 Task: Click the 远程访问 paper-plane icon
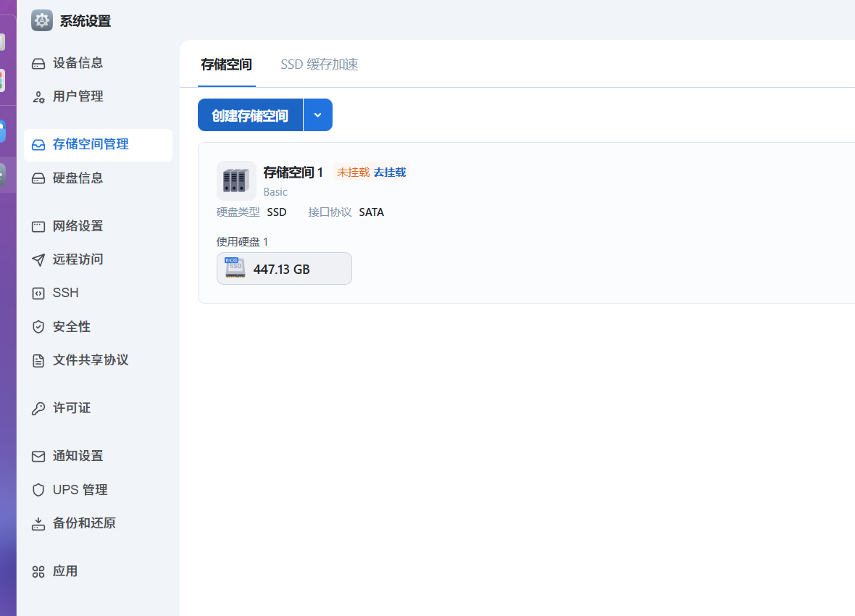(38, 259)
